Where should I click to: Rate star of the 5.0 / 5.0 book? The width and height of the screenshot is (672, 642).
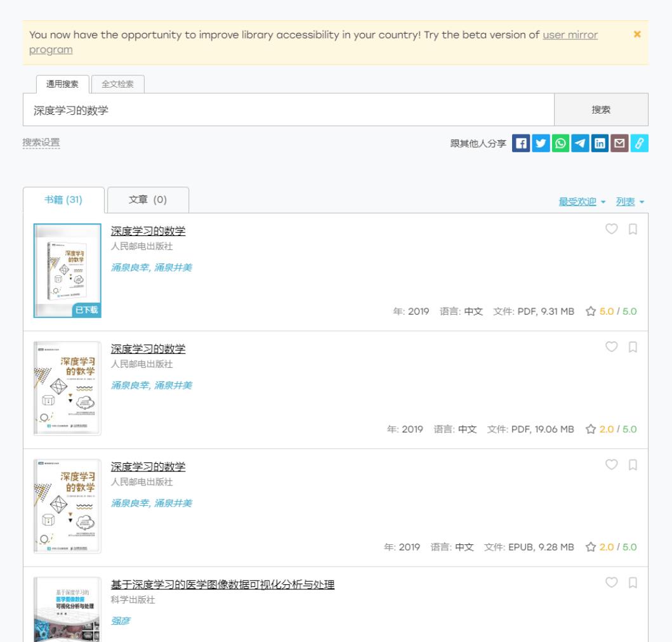click(591, 311)
